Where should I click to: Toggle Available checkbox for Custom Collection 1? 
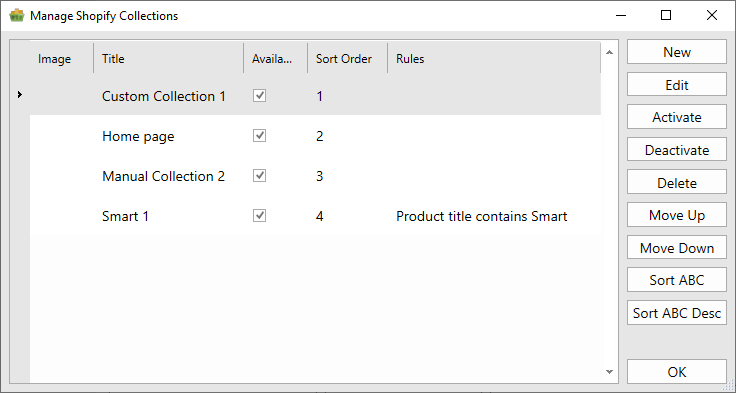point(260,96)
